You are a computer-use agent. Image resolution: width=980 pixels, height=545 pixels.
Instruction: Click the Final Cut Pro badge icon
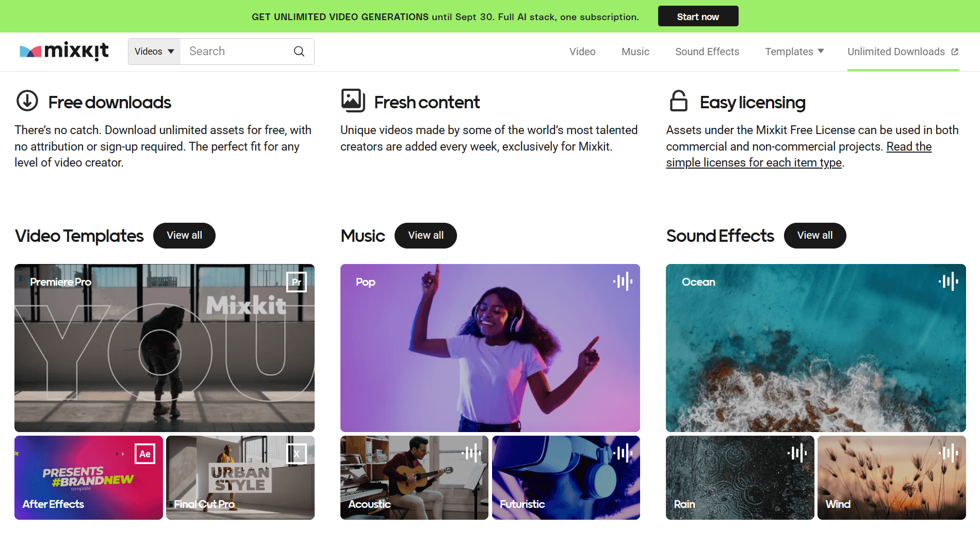click(x=297, y=454)
